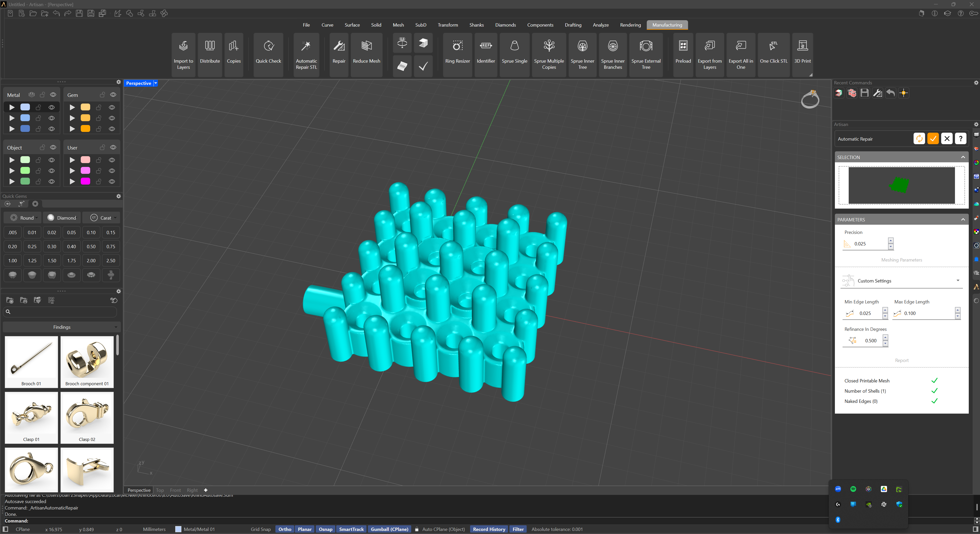The width and height of the screenshot is (980, 534).
Task: Open the Repair tool
Action: [339, 55]
